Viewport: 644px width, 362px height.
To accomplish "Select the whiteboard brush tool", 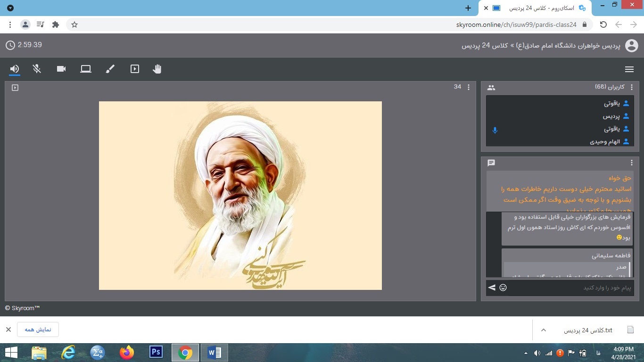I will click(110, 69).
